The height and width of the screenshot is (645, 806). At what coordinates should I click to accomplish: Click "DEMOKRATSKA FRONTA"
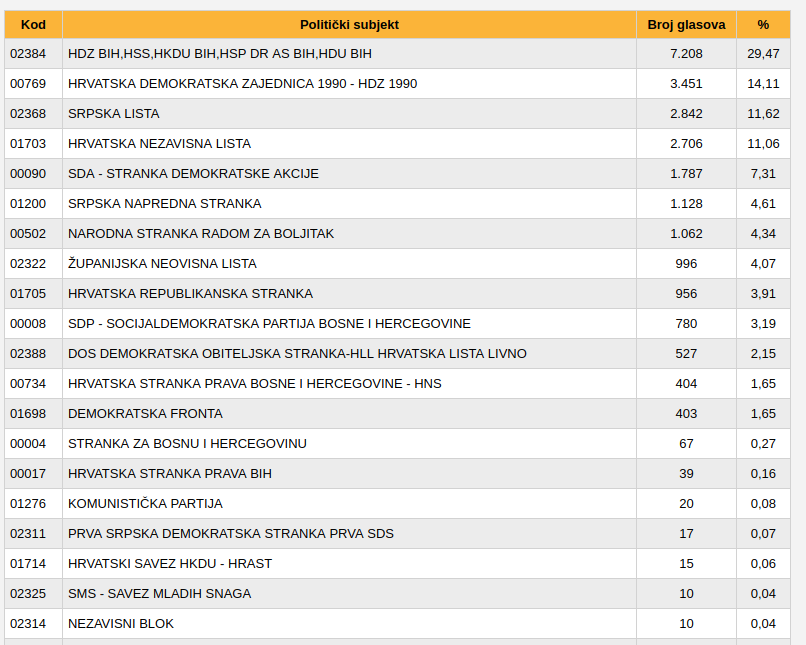[145, 414]
